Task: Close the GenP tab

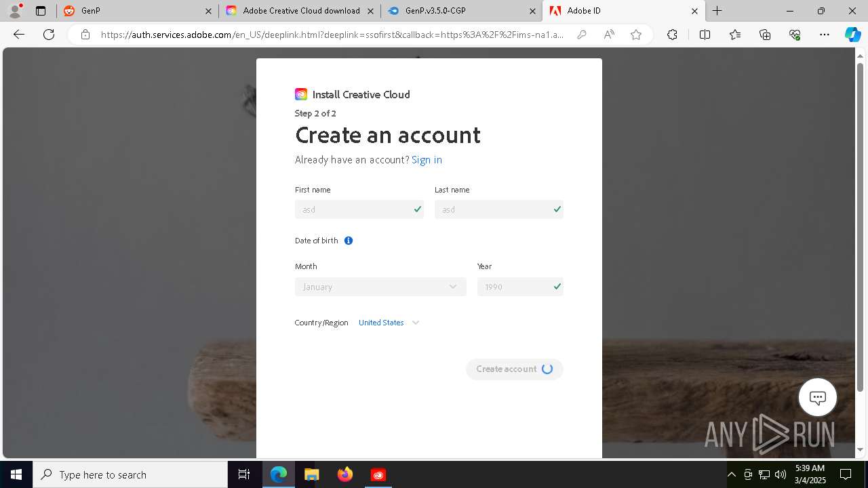Action: coord(208,11)
